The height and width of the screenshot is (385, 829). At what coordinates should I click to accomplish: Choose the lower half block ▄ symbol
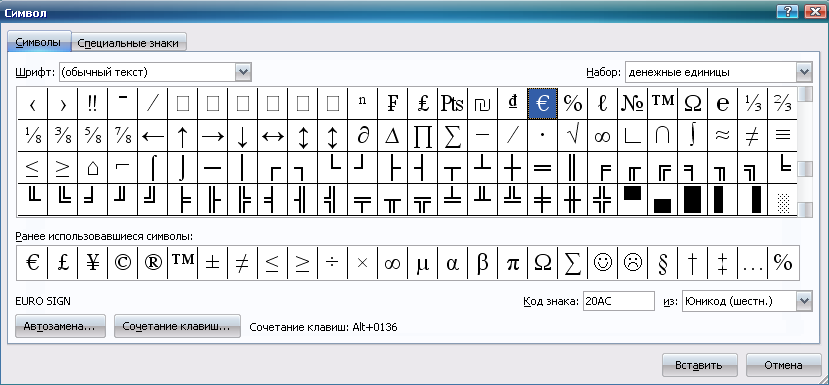[662, 200]
